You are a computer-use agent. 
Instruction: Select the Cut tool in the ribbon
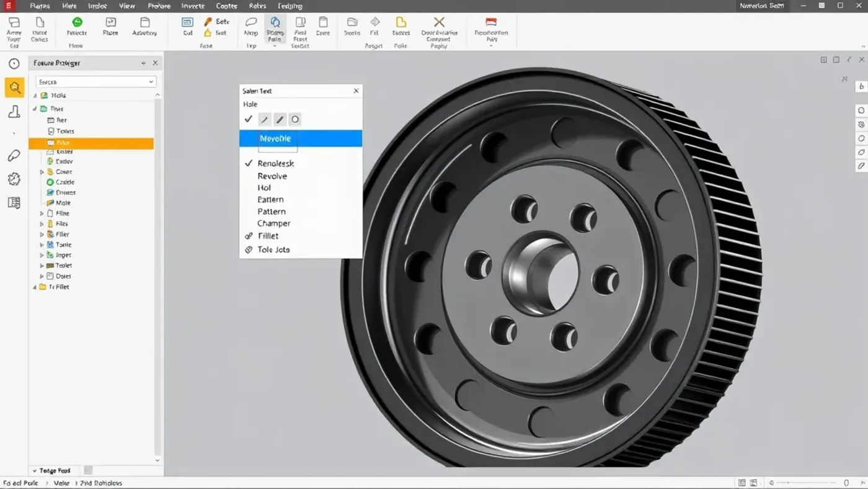[x=187, y=26]
